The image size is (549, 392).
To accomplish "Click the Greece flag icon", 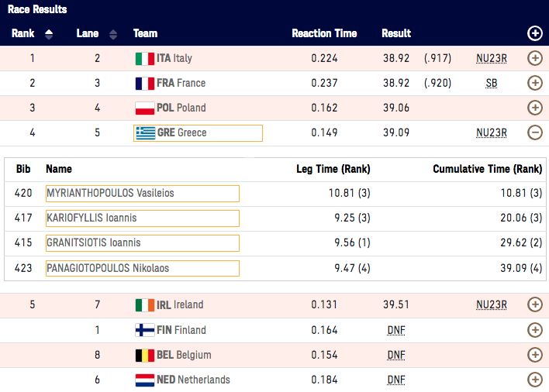I will pyautogui.click(x=145, y=132).
